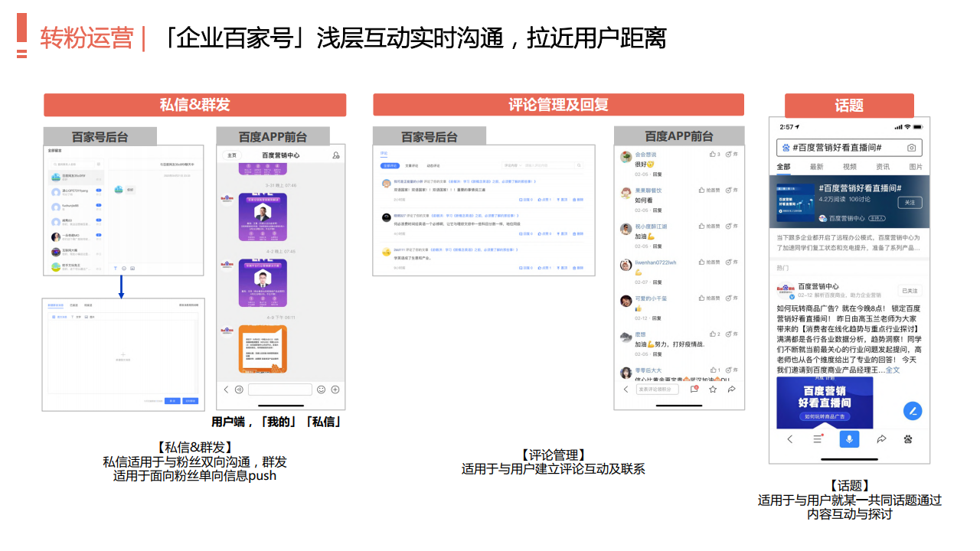Viewport: 980px width, 551px height.
Task: Tap 回复 under 麈想's comment
Action: coord(657,354)
